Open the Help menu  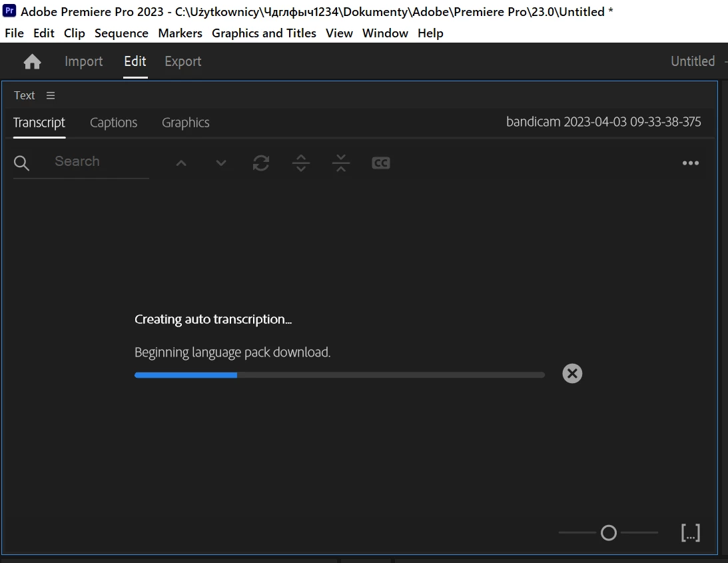[x=430, y=33]
